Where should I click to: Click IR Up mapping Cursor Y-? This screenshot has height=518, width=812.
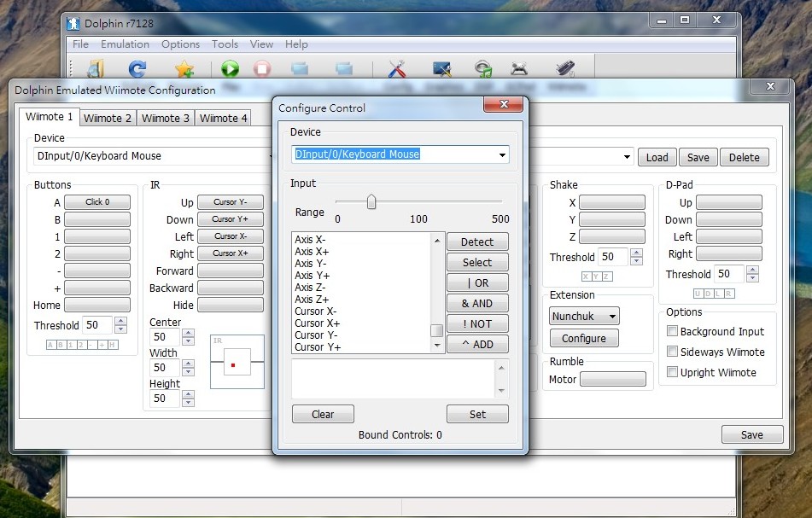click(230, 201)
